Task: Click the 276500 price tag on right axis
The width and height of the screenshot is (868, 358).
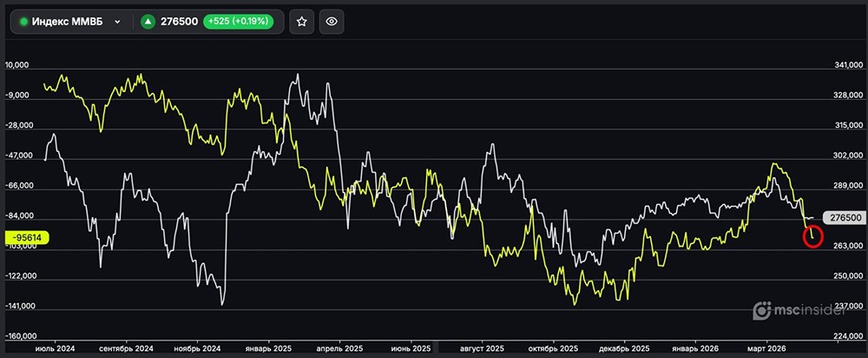Action: pyautogui.click(x=841, y=218)
